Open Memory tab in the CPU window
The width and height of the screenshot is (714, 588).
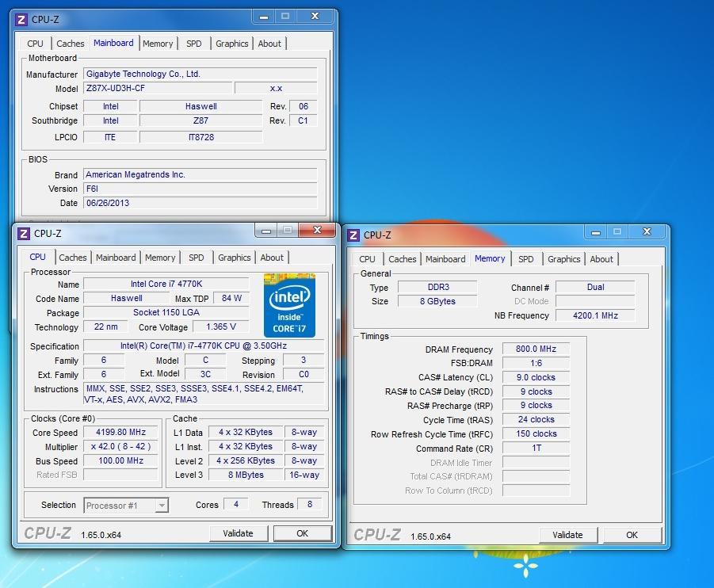160,258
